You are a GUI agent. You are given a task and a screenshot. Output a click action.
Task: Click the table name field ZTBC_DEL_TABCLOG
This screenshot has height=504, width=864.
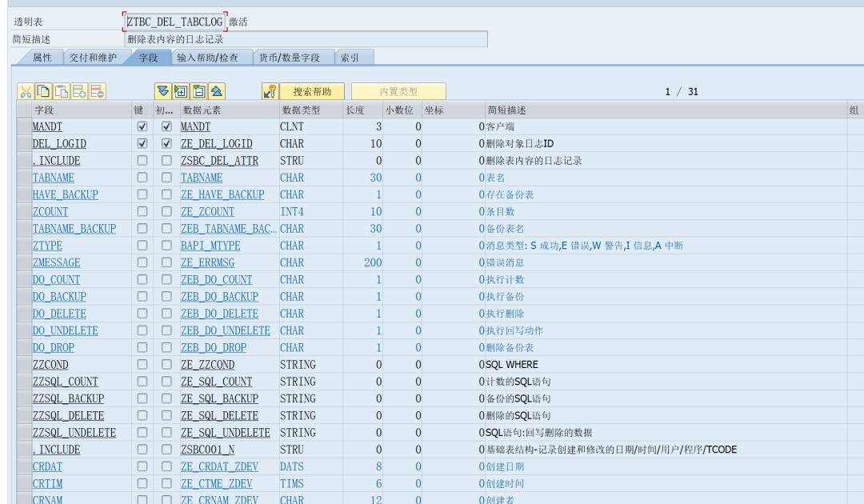click(x=174, y=22)
